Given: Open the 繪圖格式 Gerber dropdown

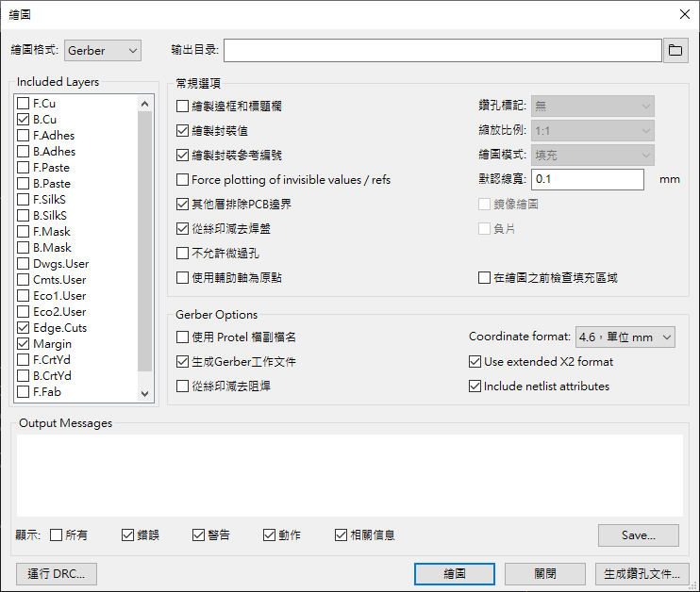Looking at the screenshot, I should point(102,50).
